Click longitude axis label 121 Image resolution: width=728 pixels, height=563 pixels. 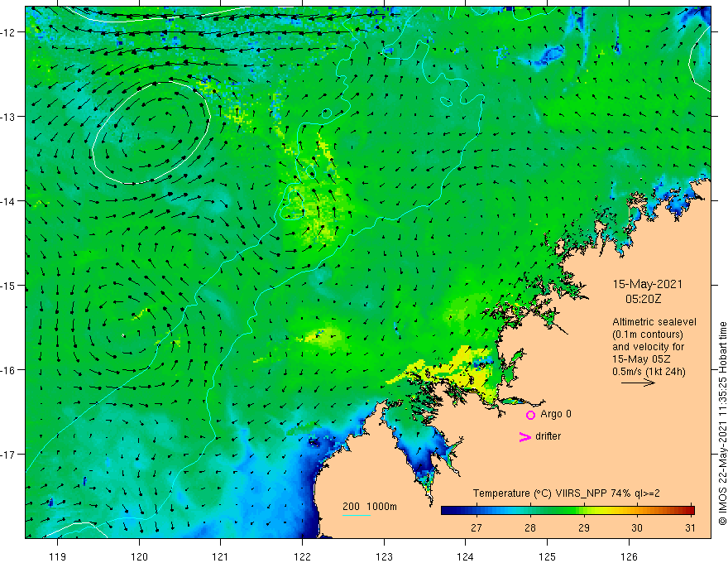click(x=221, y=556)
